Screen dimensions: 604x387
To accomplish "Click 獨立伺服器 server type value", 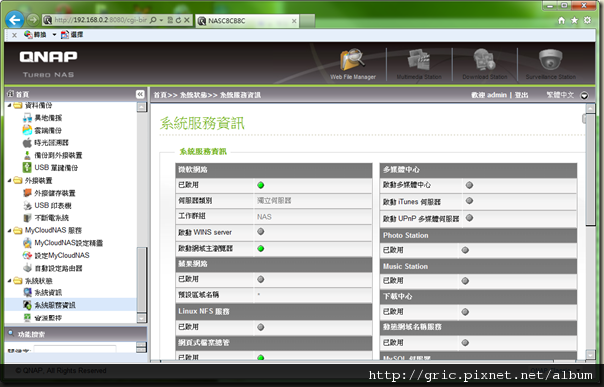I will (274, 201).
